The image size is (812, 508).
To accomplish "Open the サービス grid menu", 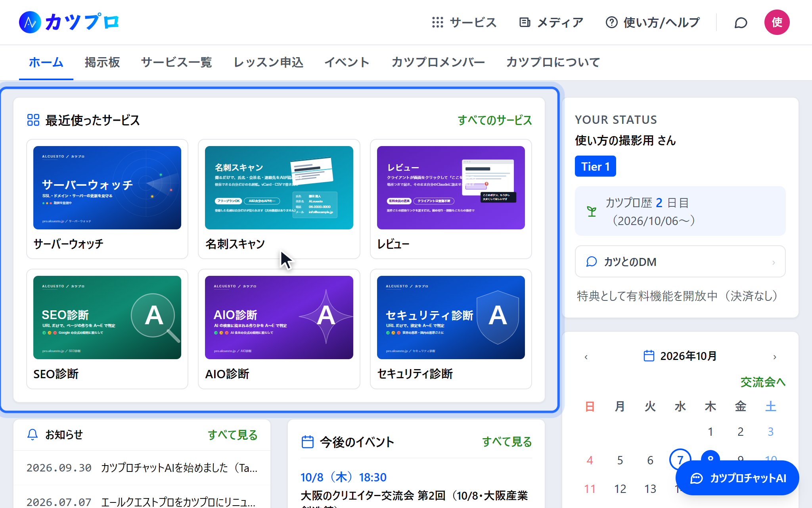I will [464, 23].
